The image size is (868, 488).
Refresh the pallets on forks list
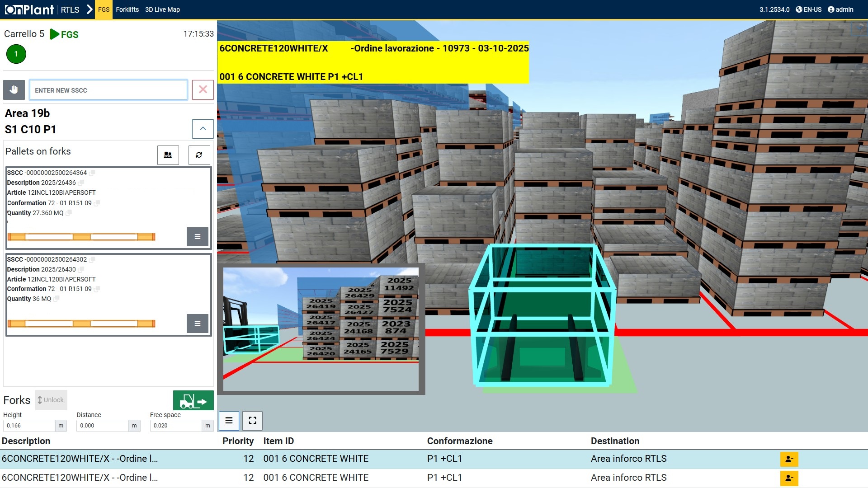point(199,155)
